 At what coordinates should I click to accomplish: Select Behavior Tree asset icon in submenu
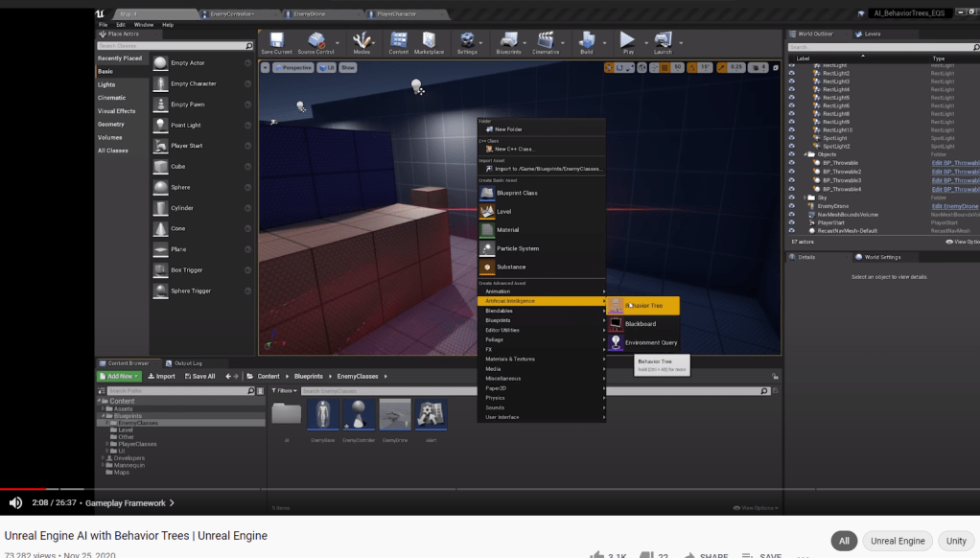click(616, 306)
